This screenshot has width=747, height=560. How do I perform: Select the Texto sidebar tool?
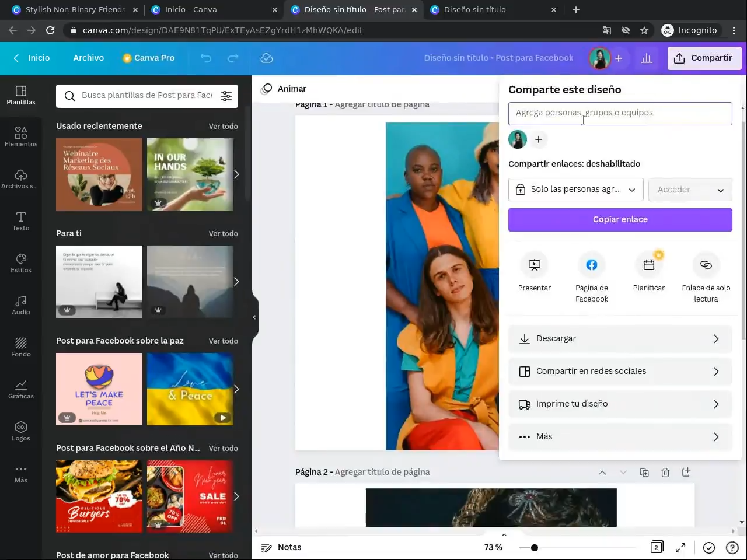pyautogui.click(x=21, y=221)
